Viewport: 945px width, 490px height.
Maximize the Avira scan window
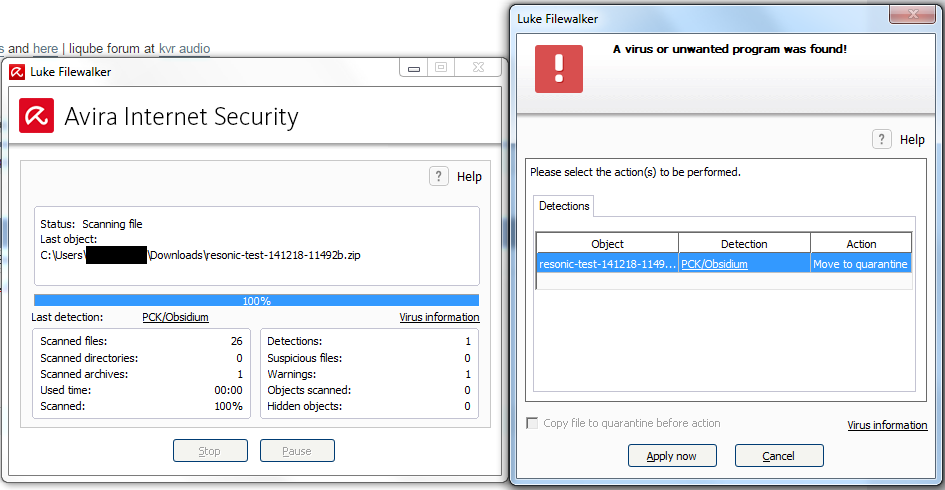[x=440, y=68]
